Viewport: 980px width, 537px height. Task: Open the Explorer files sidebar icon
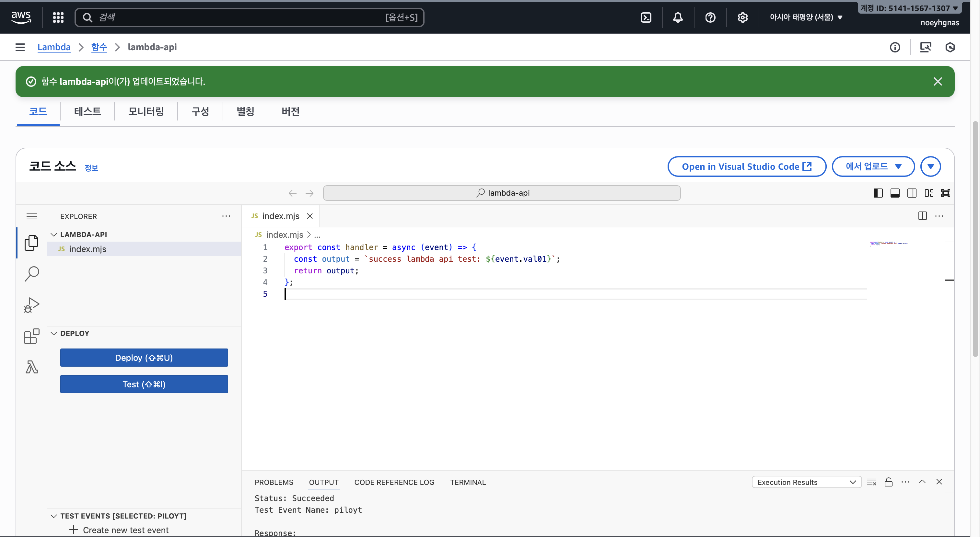(x=31, y=243)
